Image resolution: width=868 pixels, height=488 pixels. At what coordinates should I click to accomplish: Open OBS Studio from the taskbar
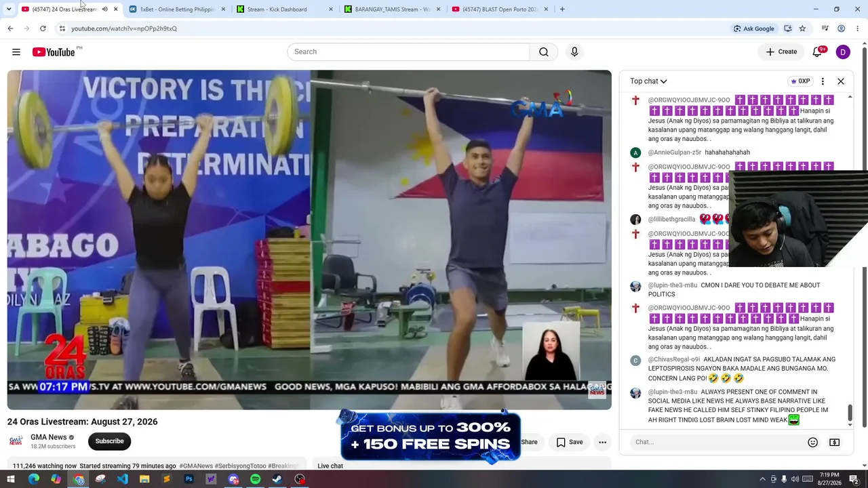(300, 479)
